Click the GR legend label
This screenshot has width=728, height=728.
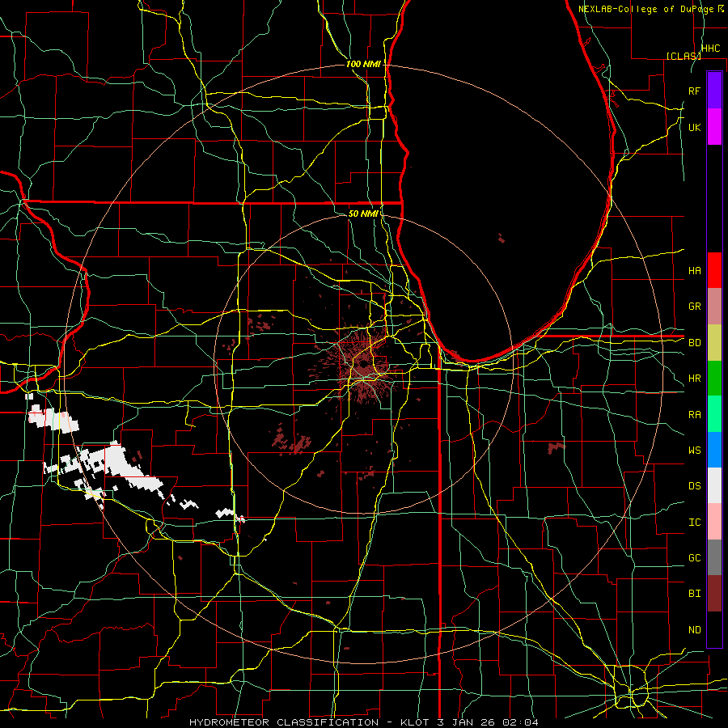tap(695, 307)
